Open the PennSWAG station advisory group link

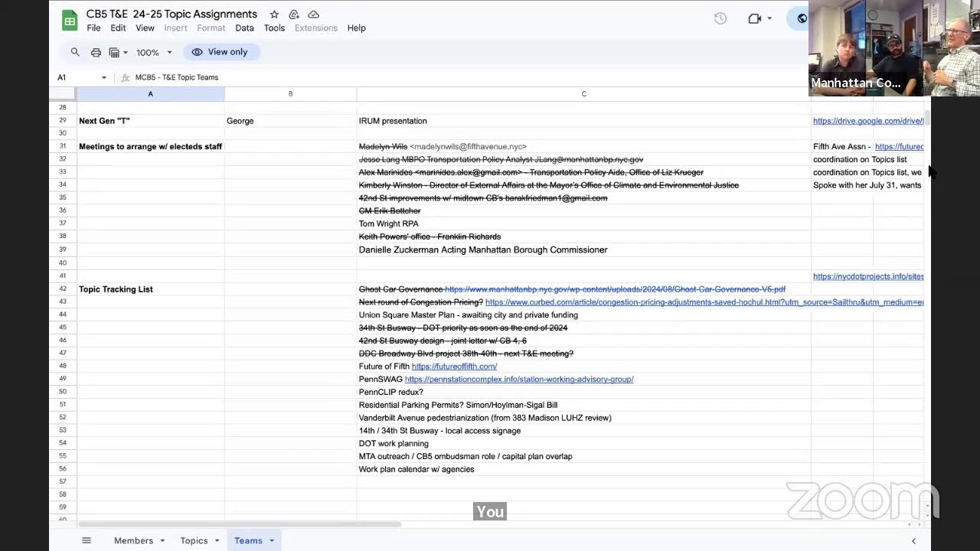(x=519, y=380)
